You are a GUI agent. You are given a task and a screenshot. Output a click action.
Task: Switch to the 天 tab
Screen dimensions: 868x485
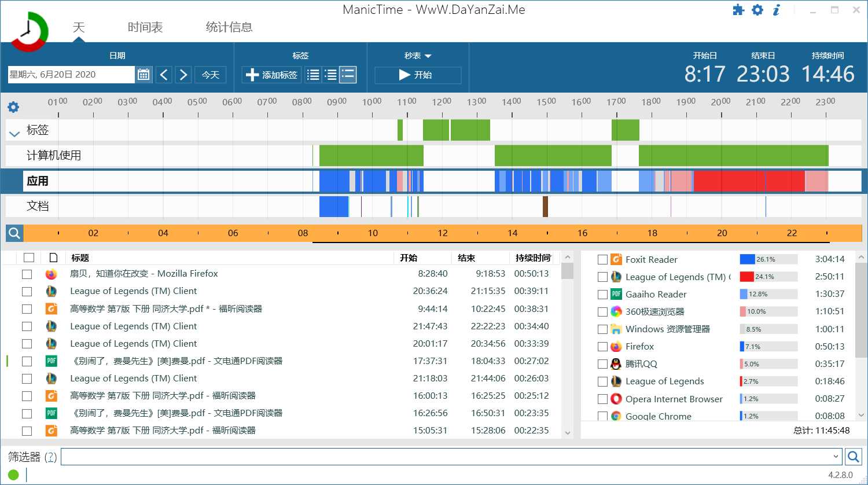coord(79,27)
